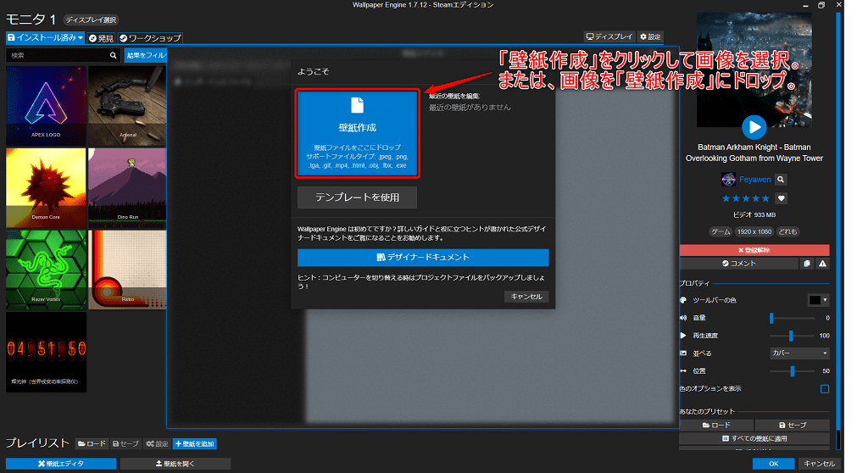Image resolution: width=868 pixels, height=473 pixels.
Task: Click the playlist セーブ button
Action: coord(125,443)
